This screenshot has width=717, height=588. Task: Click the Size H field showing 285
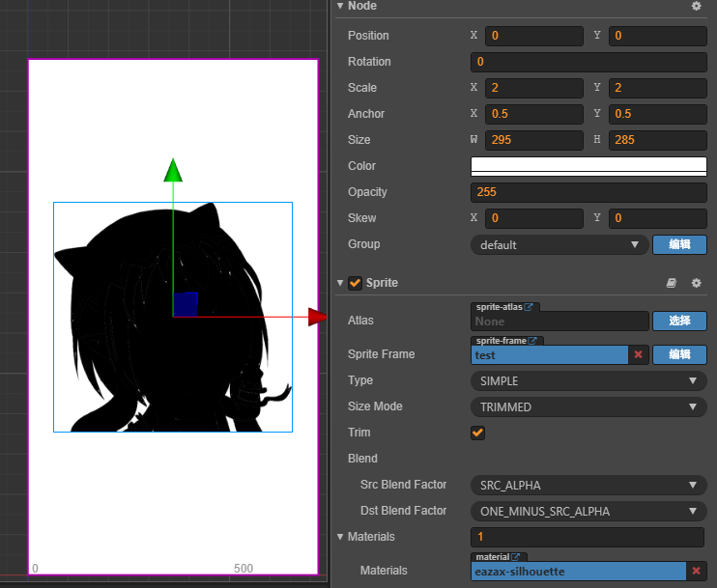[657, 140]
